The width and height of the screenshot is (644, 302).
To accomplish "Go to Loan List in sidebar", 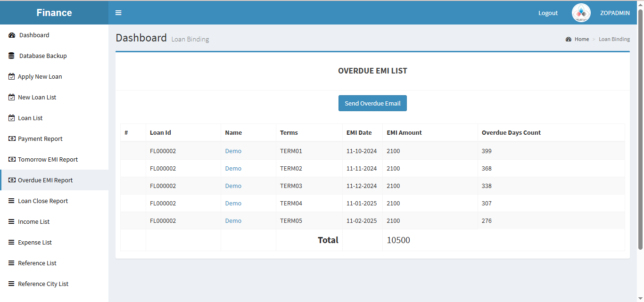I will click(x=30, y=118).
